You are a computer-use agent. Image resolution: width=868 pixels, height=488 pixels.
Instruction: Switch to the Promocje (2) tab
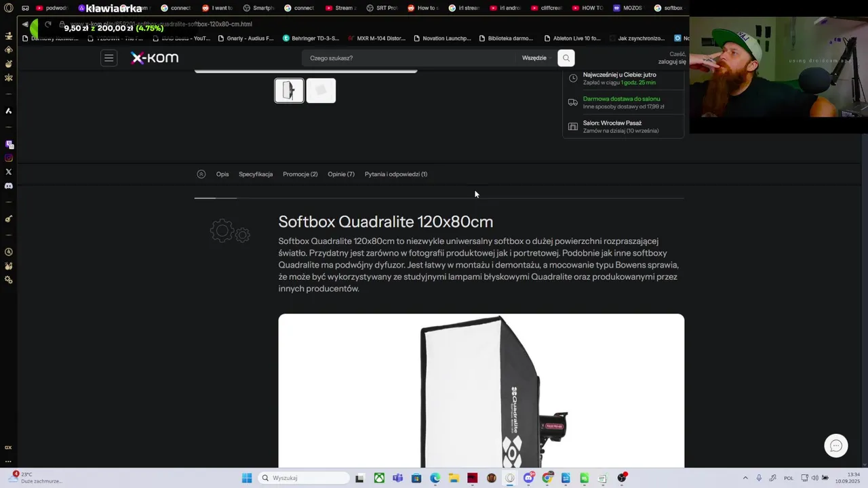coord(300,174)
